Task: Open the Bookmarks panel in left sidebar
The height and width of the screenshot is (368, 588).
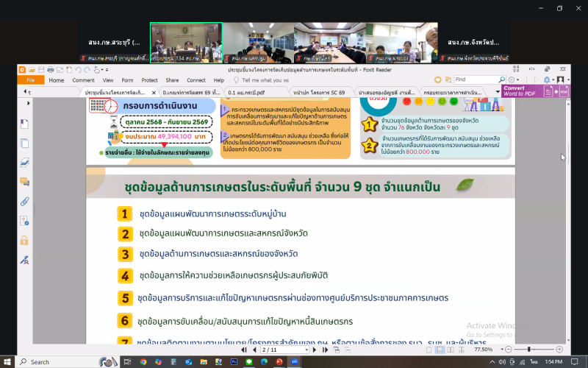Action: click(24, 124)
